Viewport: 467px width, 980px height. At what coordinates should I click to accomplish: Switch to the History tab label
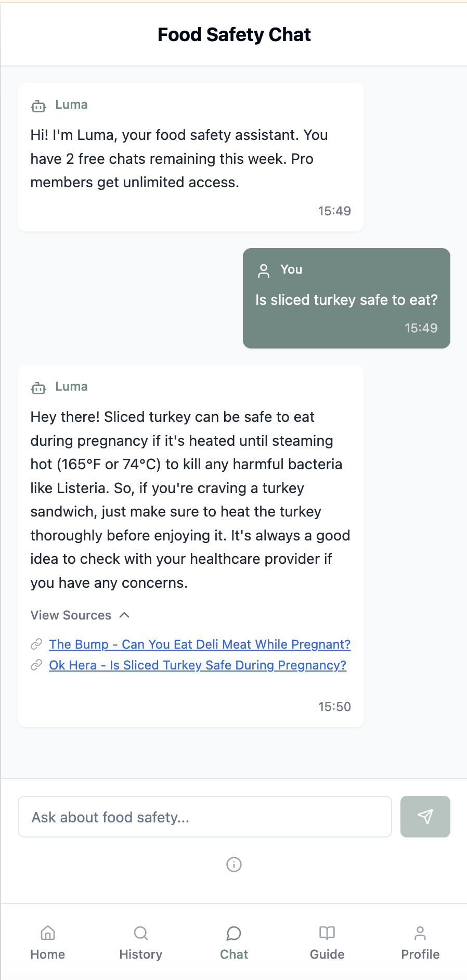coord(141,955)
